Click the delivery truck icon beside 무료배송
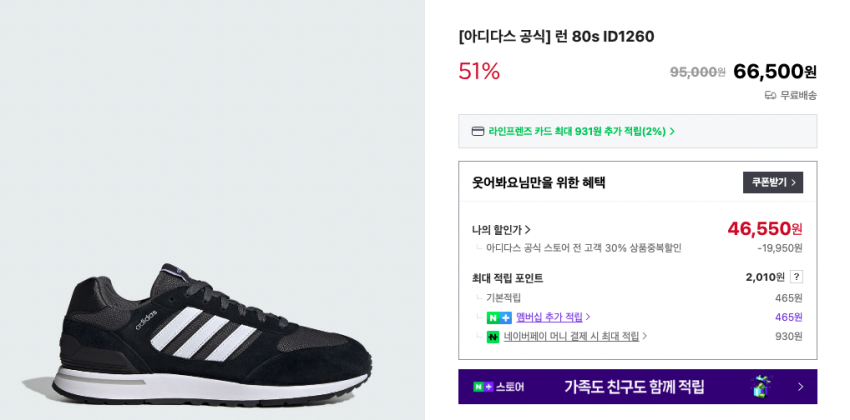 (770, 95)
